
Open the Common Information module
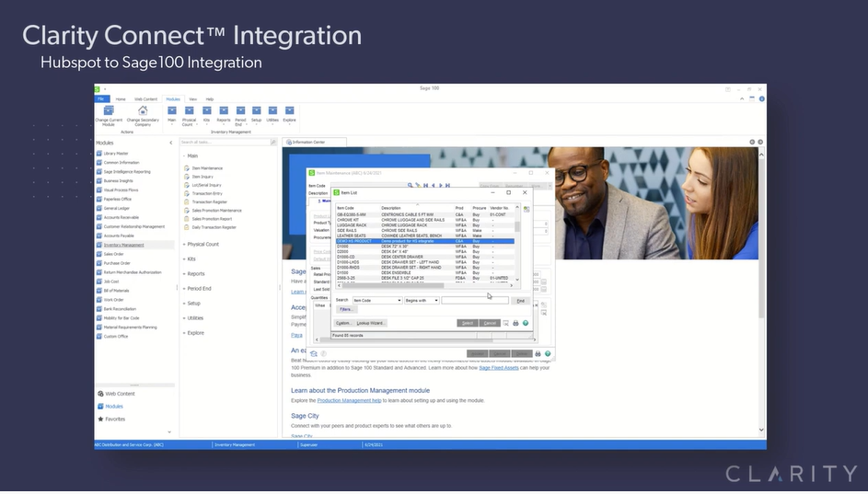(x=122, y=163)
